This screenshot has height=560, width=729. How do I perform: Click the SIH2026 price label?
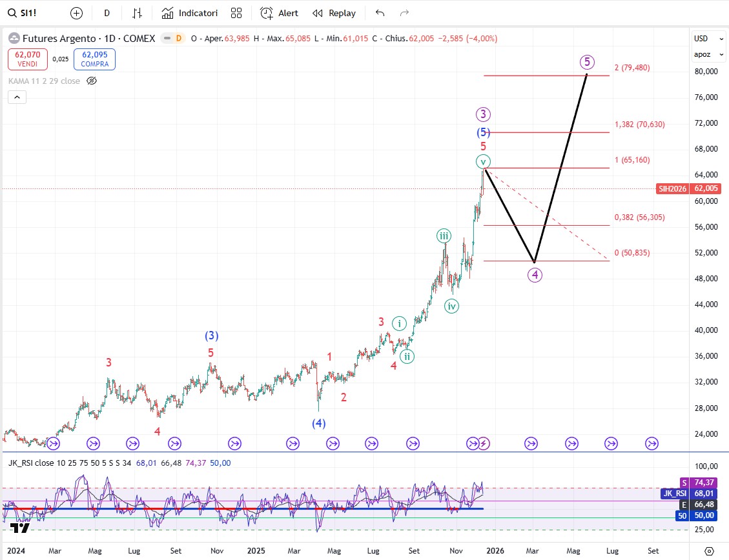[x=672, y=188]
